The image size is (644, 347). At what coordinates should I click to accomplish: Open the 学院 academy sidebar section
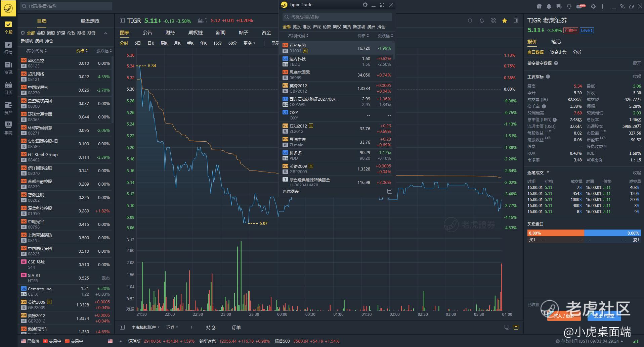tap(8, 128)
